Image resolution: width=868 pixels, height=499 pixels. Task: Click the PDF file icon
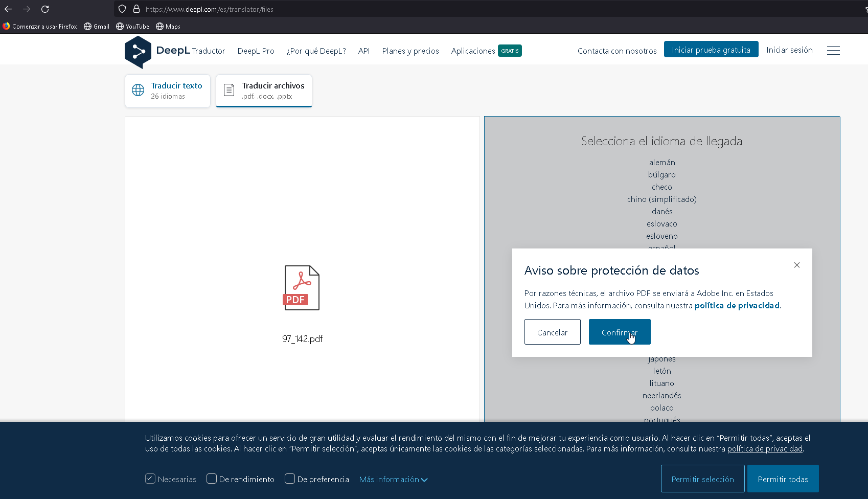pos(302,288)
